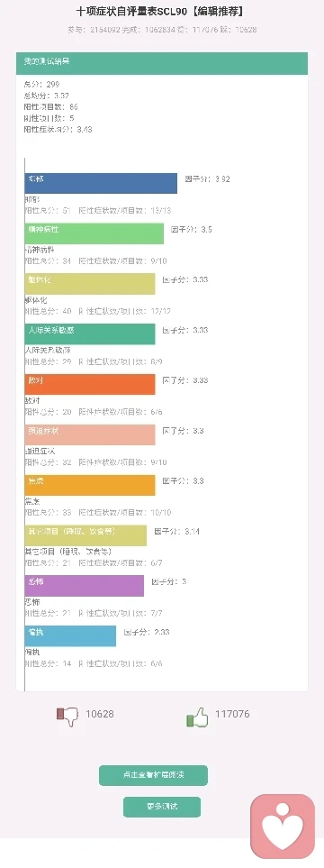Select the teal 人际关系敏感 bar

pos(90,334)
